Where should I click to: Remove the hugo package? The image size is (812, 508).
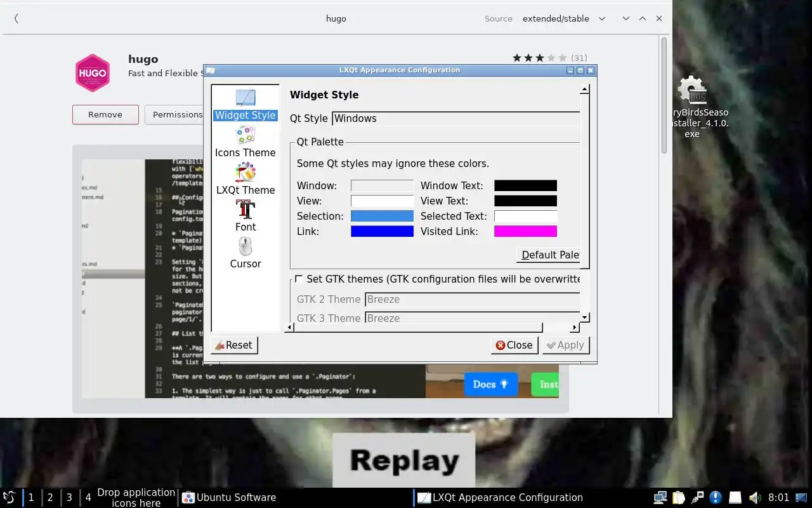pyautogui.click(x=105, y=114)
